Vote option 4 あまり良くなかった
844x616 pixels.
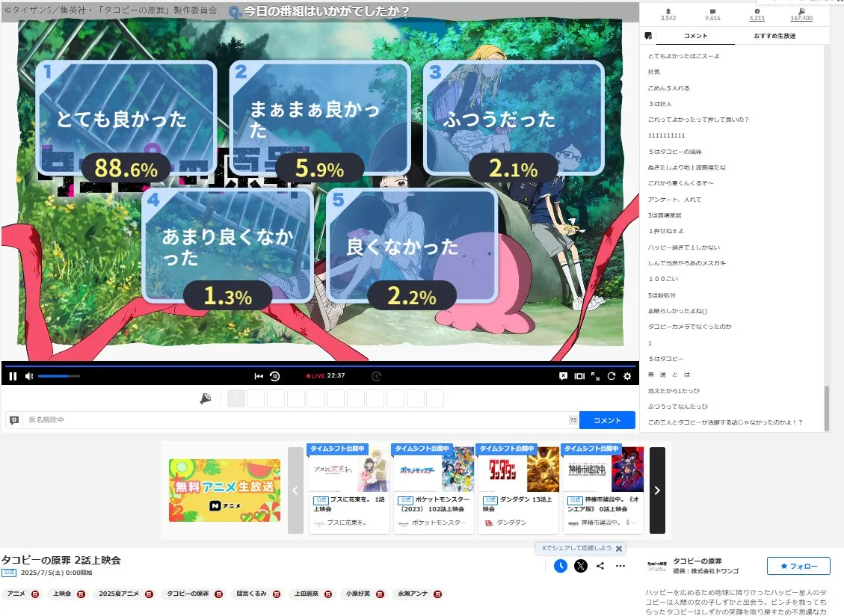[x=228, y=245]
